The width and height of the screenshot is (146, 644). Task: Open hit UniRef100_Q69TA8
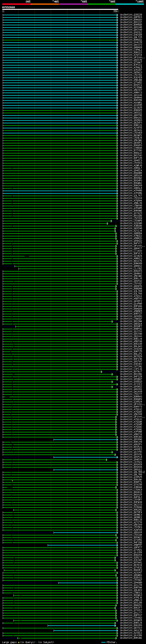click(x=131, y=228)
